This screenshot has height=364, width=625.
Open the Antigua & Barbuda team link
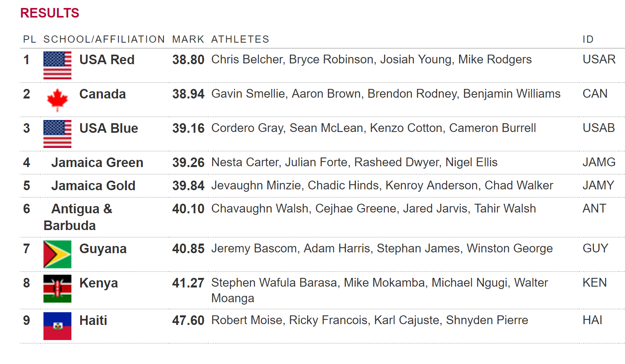(x=78, y=217)
